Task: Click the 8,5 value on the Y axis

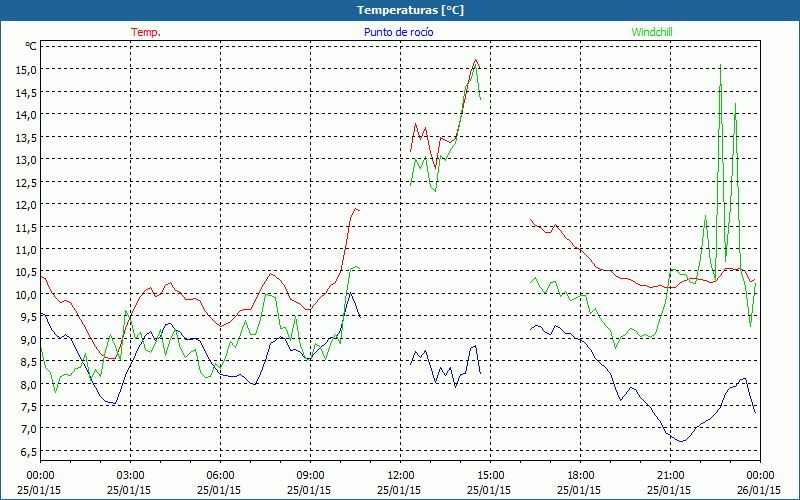Action: [x=29, y=362]
